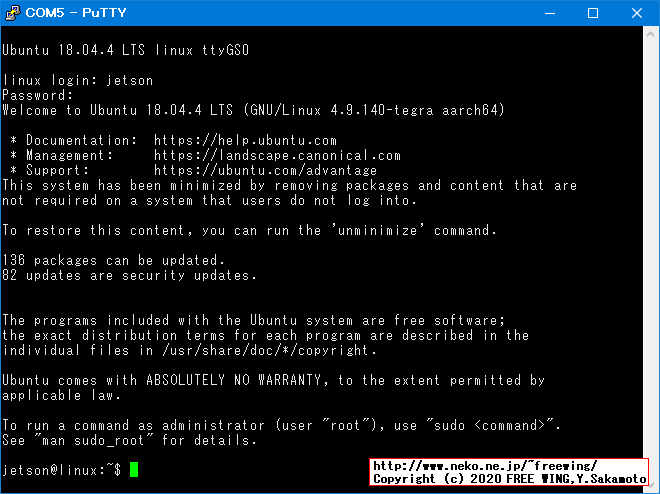Click the green cursor at the prompt

[133, 470]
